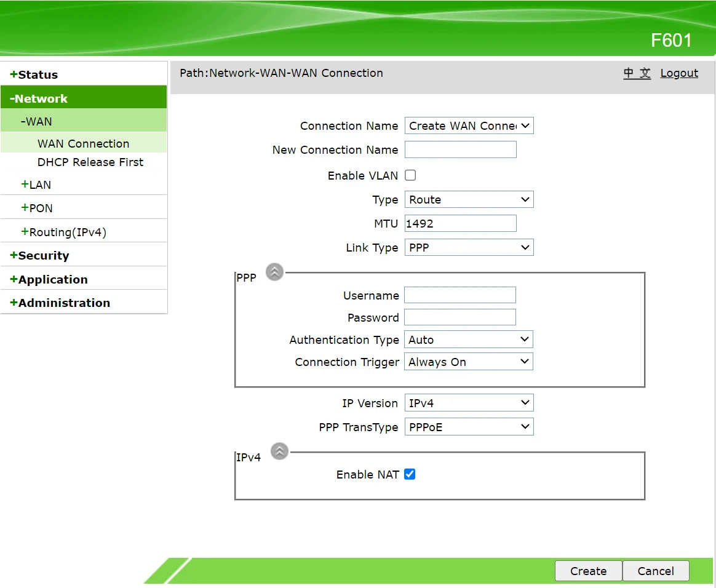Select the IP Version dropdown
The height and width of the screenshot is (588, 716).
pyautogui.click(x=469, y=403)
